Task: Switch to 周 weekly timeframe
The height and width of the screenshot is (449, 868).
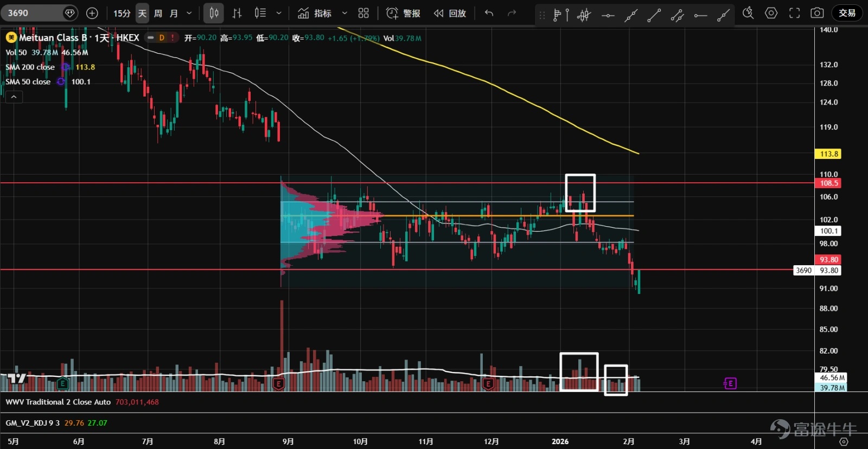Action: click(158, 13)
